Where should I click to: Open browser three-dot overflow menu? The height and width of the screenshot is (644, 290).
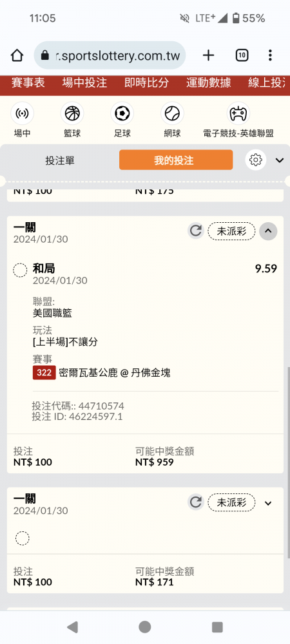270,55
